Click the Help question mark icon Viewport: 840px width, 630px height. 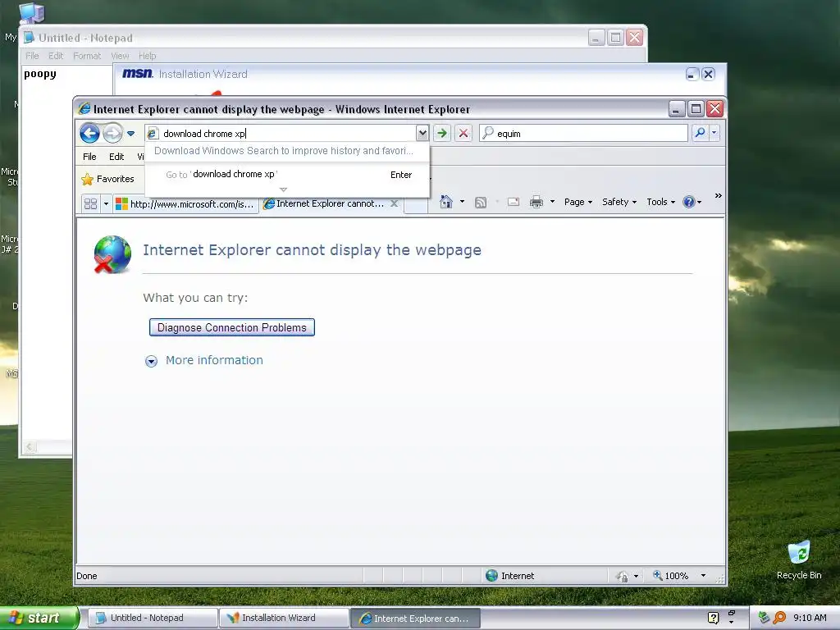[x=689, y=202]
